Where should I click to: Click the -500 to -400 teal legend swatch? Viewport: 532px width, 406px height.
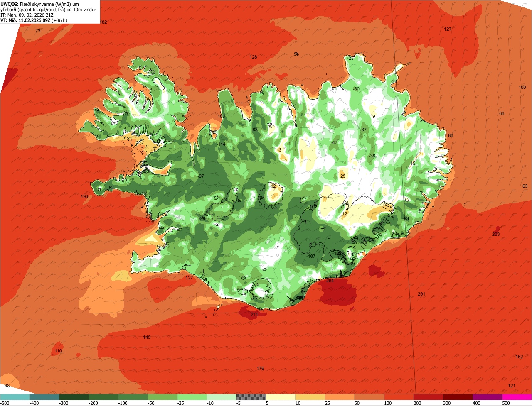pyautogui.click(x=15, y=397)
